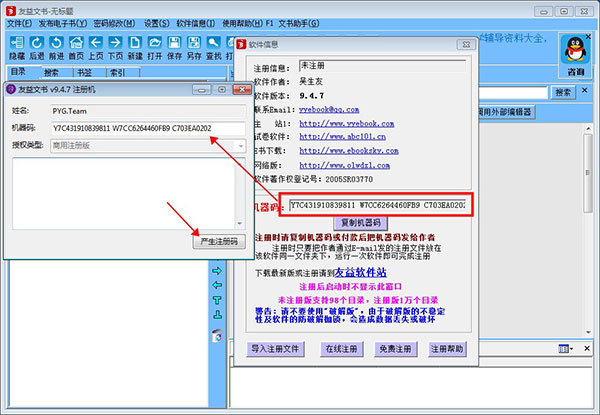This screenshot has width=600, height=415.
Task: Click the 导入注册文件 button
Action: (276, 349)
